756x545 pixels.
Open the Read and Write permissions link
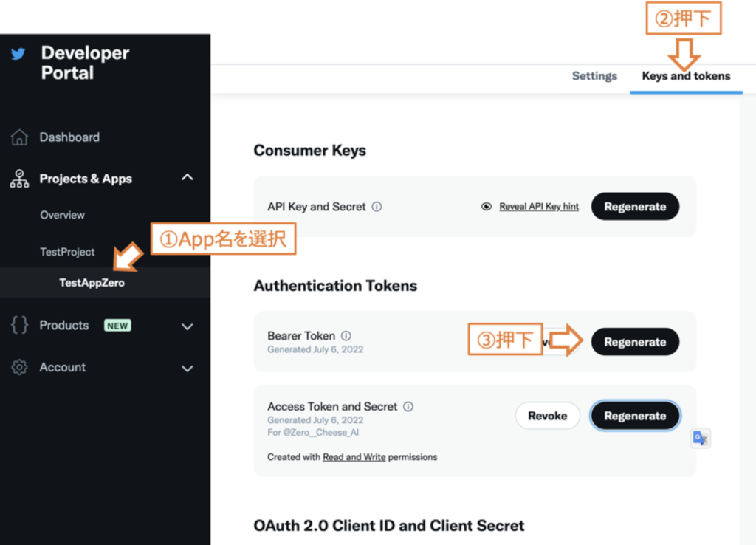tap(354, 457)
